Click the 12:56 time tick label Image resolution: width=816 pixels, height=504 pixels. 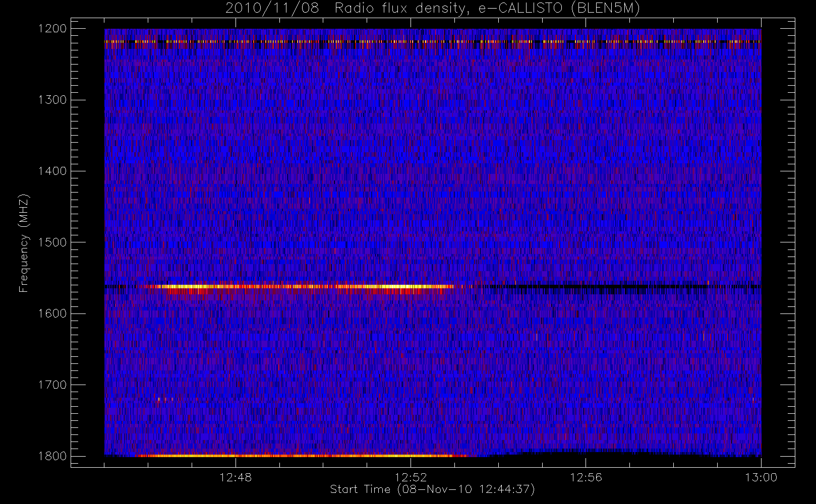click(586, 477)
